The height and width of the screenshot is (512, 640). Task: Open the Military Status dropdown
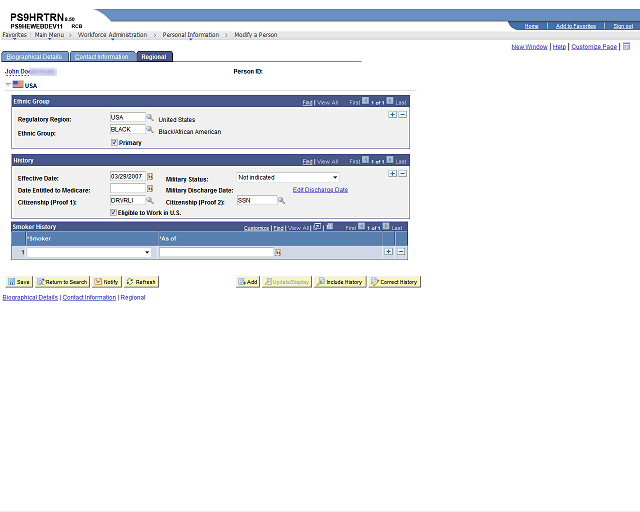[288, 178]
